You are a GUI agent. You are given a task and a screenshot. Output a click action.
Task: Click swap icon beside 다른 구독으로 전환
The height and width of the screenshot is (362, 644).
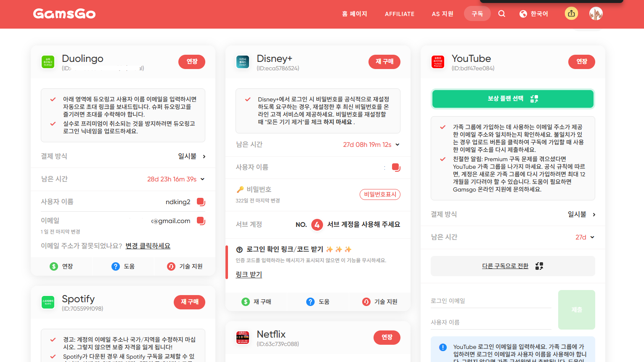539,266
